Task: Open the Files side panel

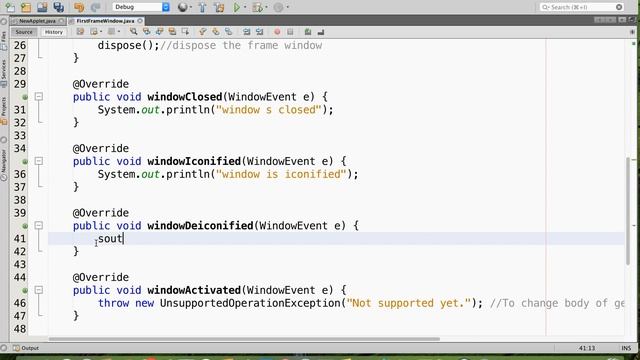Action: [x=4, y=41]
